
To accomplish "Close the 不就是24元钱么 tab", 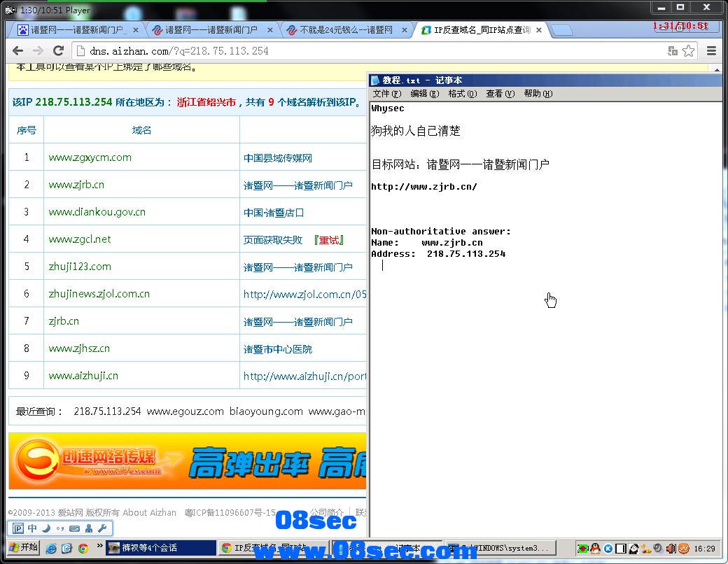I will click(x=405, y=29).
